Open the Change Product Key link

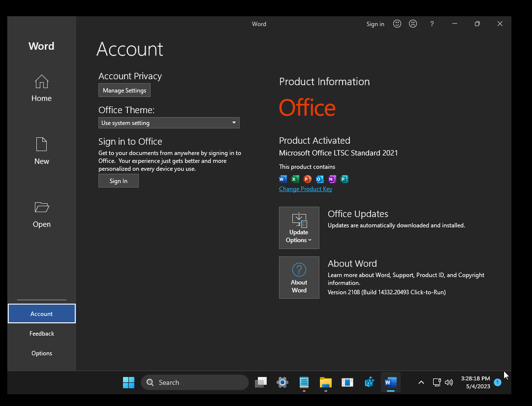pos(306,189)
